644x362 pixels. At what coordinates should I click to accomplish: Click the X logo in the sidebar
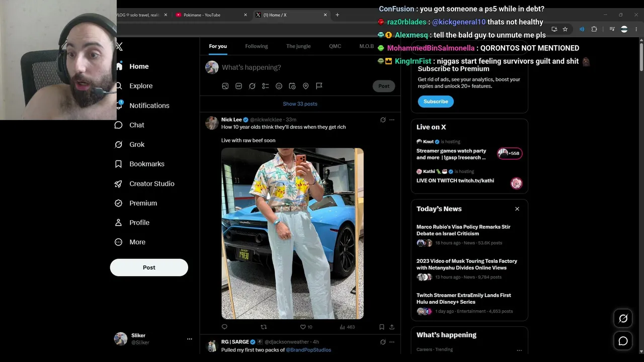tap(120, 46)
